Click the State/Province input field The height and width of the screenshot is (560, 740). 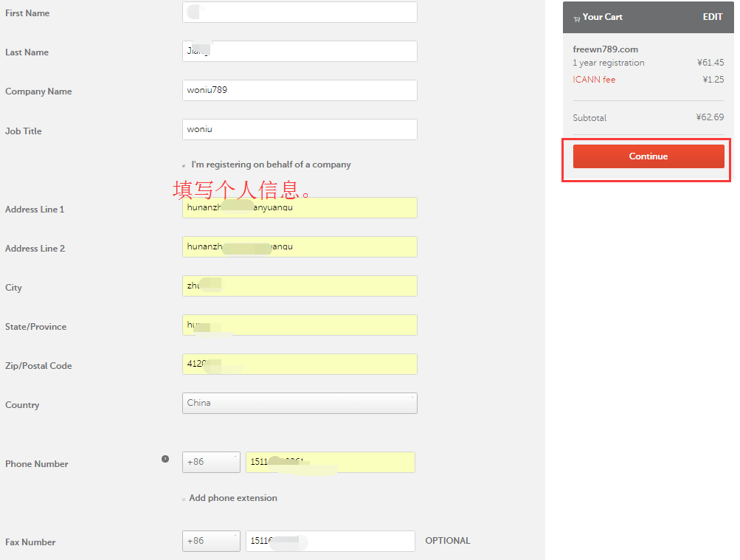pyautogui.click(x=299, y=325)
